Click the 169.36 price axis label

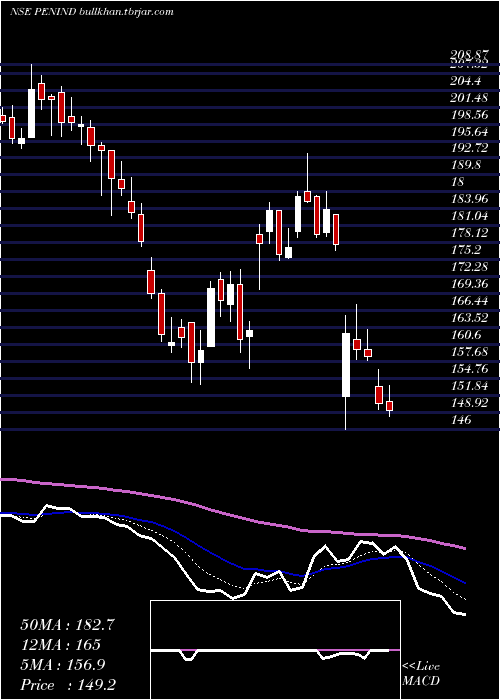469,284
